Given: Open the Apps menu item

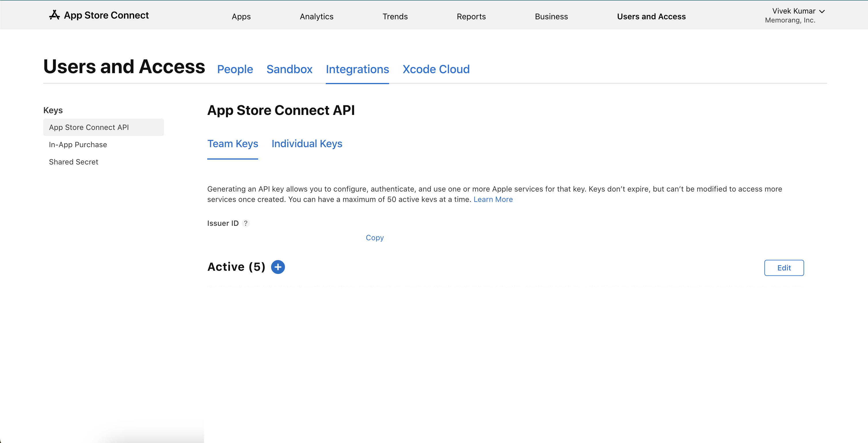Looking at the screenshot, I should 241,16.
